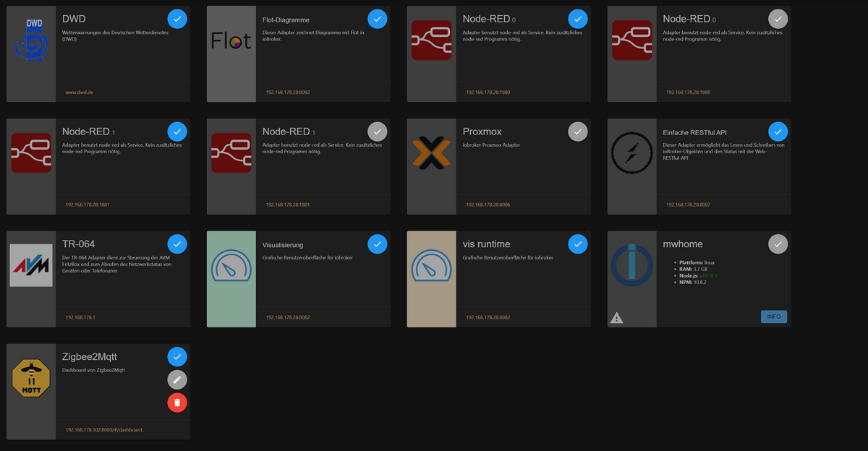Delete the Zigbee2Mqtt card with trash icon
This screenshot has width=868, height=451.
click(x=177, y=403)
